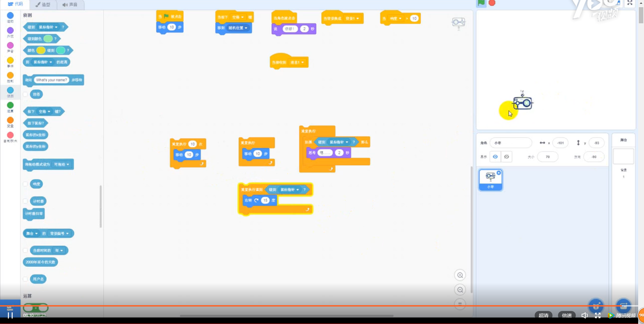Select the 运动 (Motion) blue category circle
The width and height of the screenshot is (644, 324).
[10, 16]
